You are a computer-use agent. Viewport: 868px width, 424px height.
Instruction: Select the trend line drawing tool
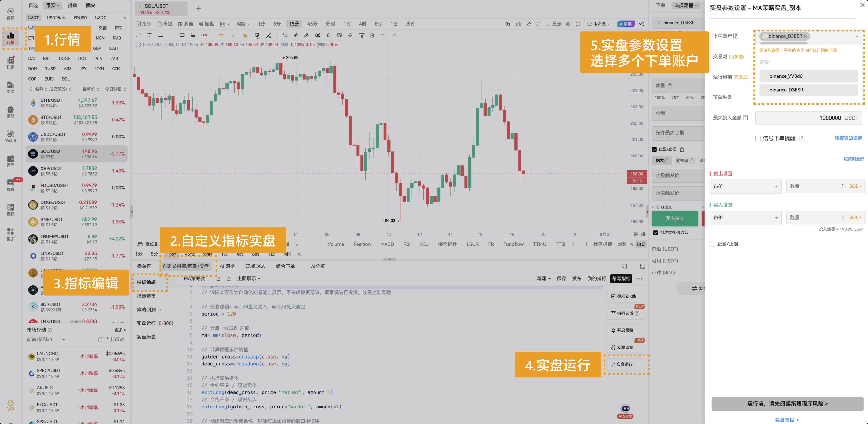(x=138, y=35)
